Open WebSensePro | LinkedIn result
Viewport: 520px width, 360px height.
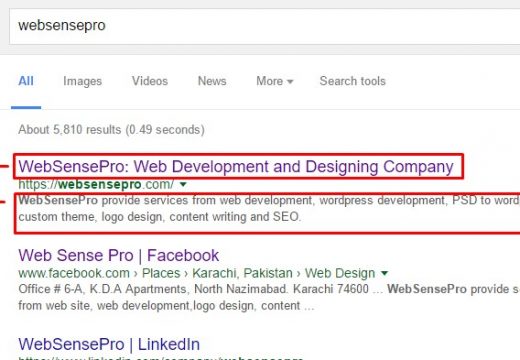point(109,344)
